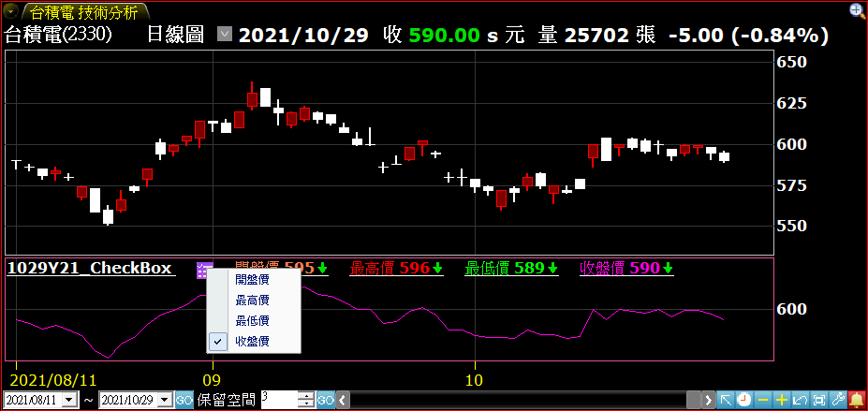Enable 最高價 in the checkbox menu
The image size is (868, 411).
click(x=252, y=301)
